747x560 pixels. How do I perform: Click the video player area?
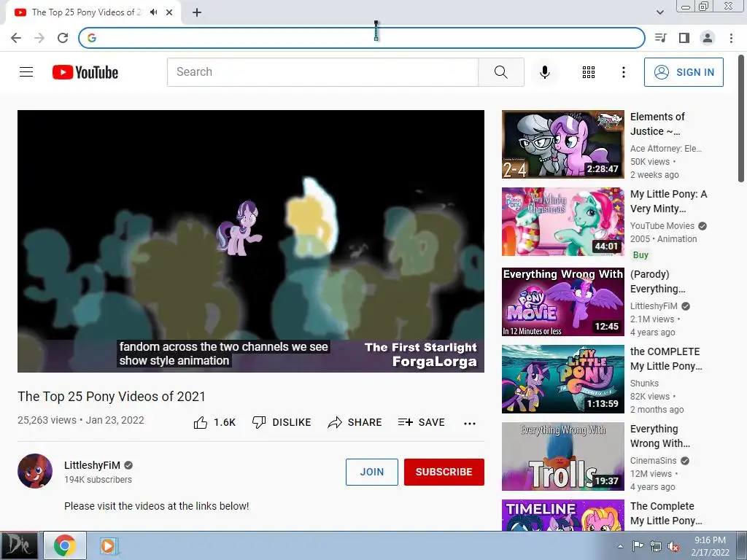[x=251, y=241]
